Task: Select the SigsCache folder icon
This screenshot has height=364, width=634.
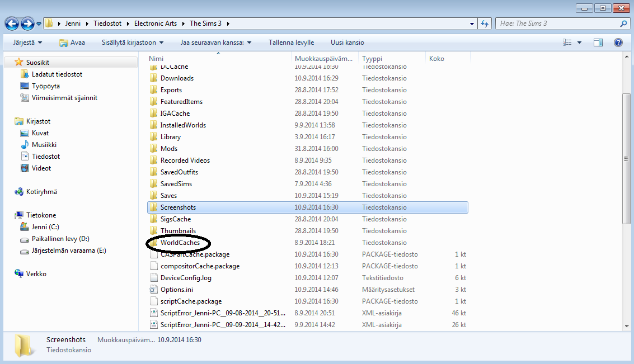Action: click(x=153, y=218)
